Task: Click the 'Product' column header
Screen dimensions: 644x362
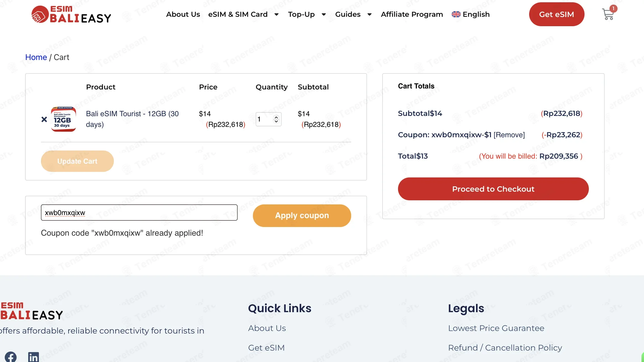Action: point(101,87)
